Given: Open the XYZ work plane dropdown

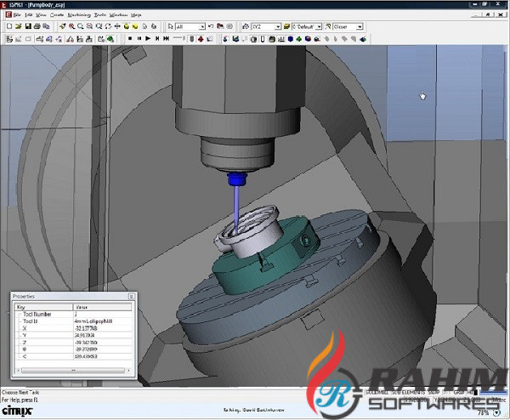Looking at the screenshot, I should 277,26.
